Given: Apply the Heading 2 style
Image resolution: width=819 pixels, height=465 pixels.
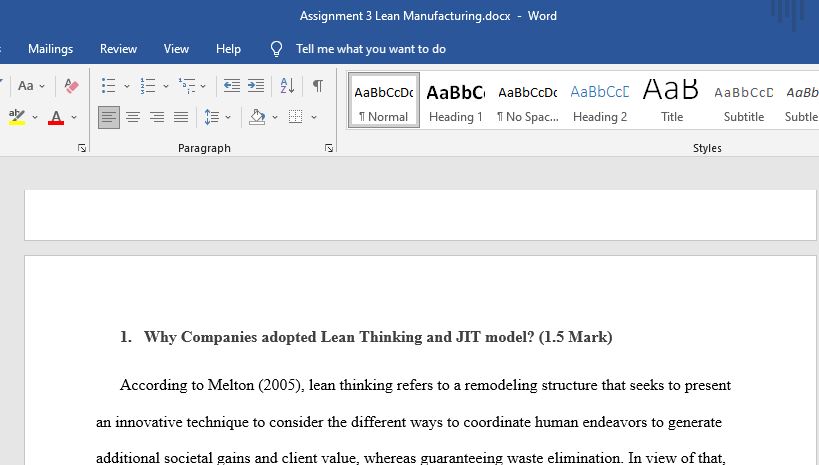Looking at the screenshot, I should tap(600, 101).
